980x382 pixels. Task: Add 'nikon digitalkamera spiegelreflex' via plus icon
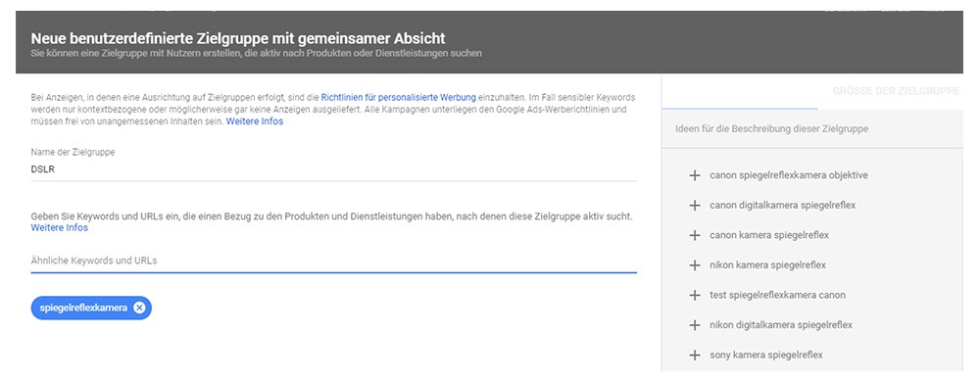tap(694, 325)
